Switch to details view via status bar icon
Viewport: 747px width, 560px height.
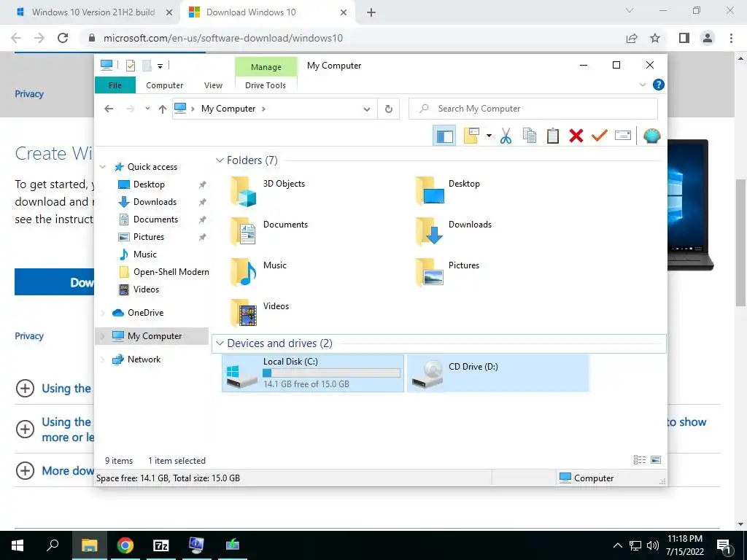[639, 460]
